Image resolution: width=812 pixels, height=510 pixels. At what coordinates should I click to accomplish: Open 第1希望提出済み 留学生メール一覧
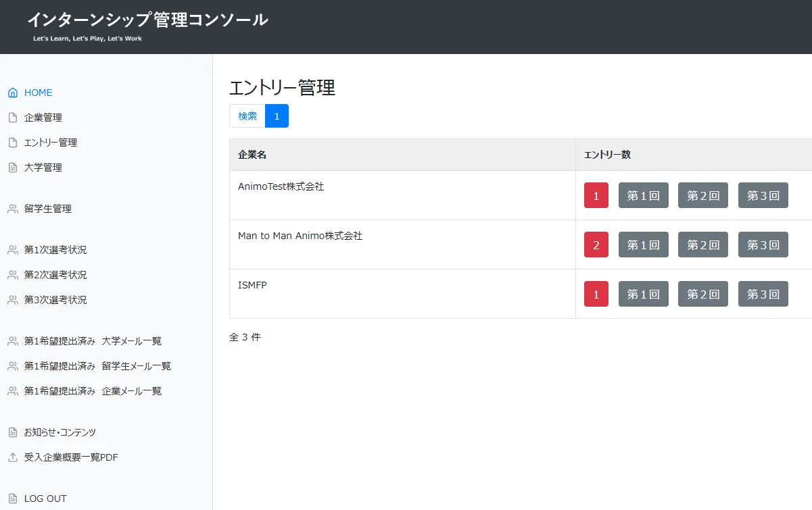click(97, 366)
